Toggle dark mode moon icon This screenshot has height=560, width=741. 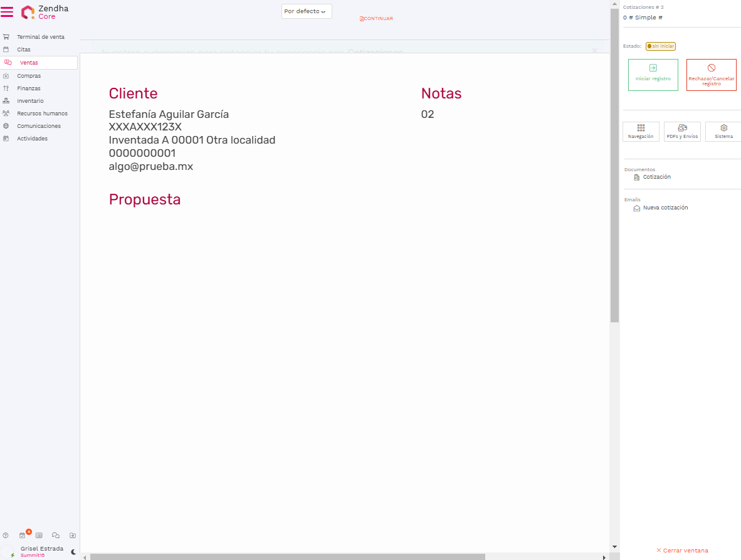tap(73, 552)
